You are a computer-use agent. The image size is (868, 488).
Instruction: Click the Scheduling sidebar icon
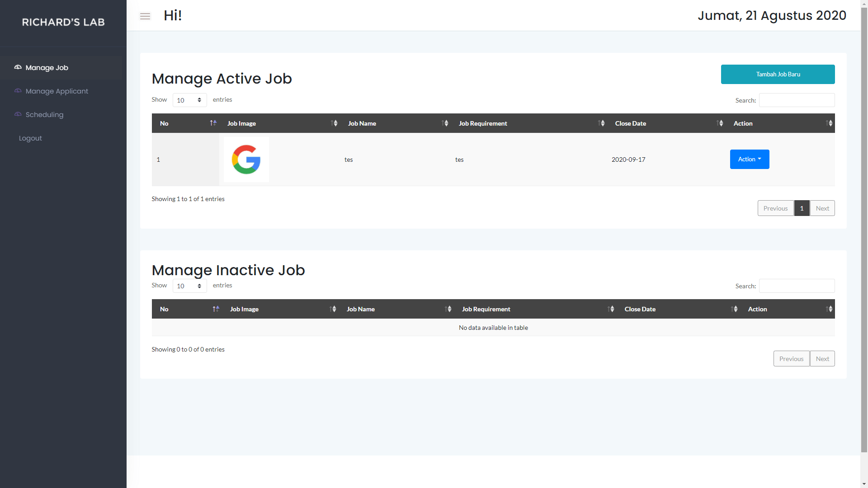[18, 114]
